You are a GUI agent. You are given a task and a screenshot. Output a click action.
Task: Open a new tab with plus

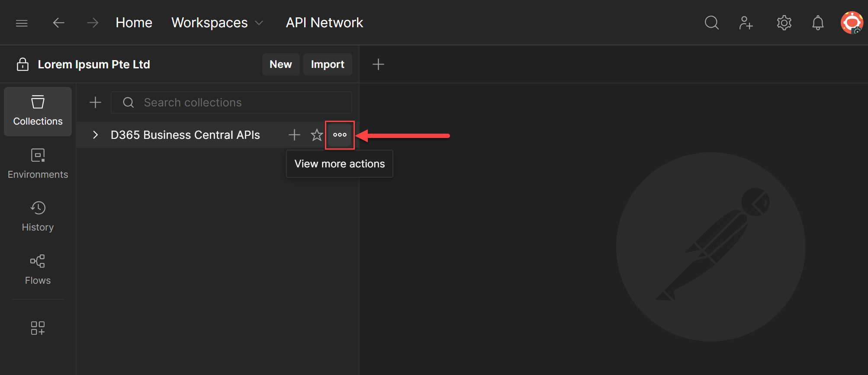point(378,64)
